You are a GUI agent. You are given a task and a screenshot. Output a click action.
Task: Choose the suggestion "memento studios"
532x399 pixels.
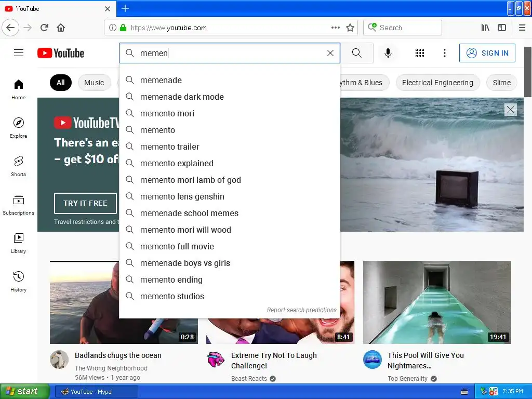pos(229,297)
